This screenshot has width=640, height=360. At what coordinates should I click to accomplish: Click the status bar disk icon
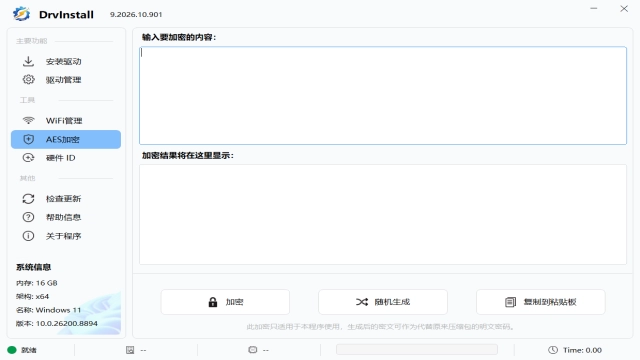click(x=130, y=350)
